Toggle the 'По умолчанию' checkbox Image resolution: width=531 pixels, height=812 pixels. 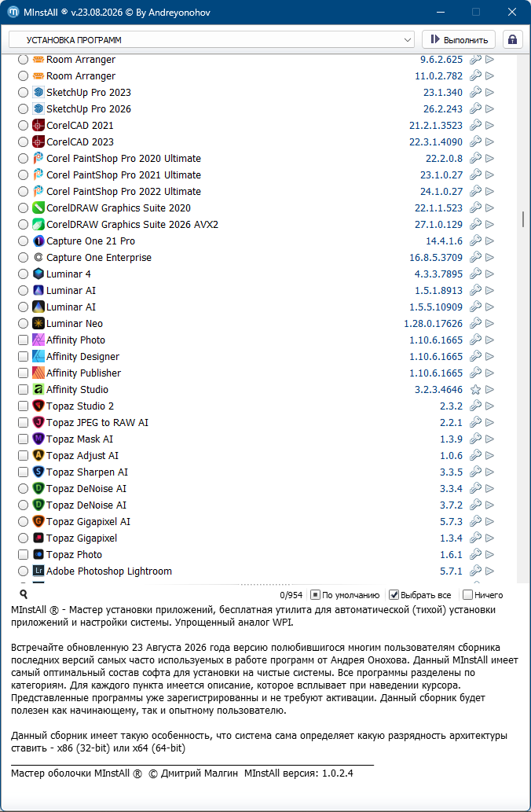(315, 595)
